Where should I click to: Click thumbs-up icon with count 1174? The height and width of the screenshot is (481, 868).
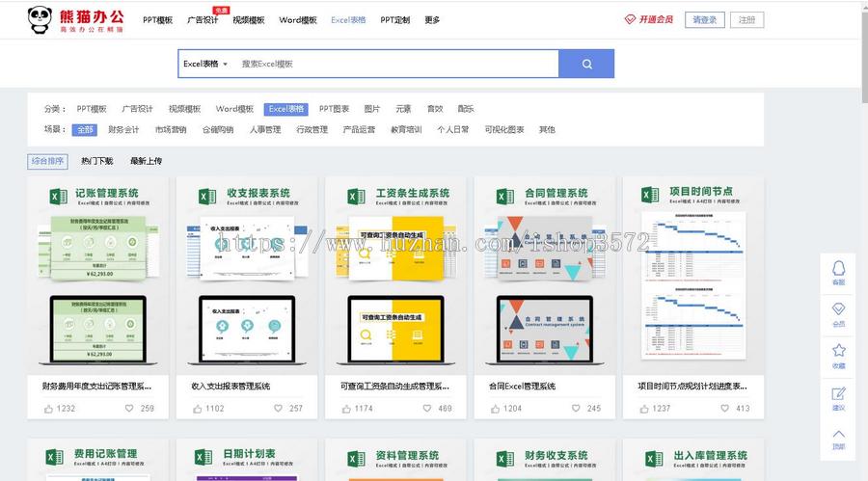(346, 409)
